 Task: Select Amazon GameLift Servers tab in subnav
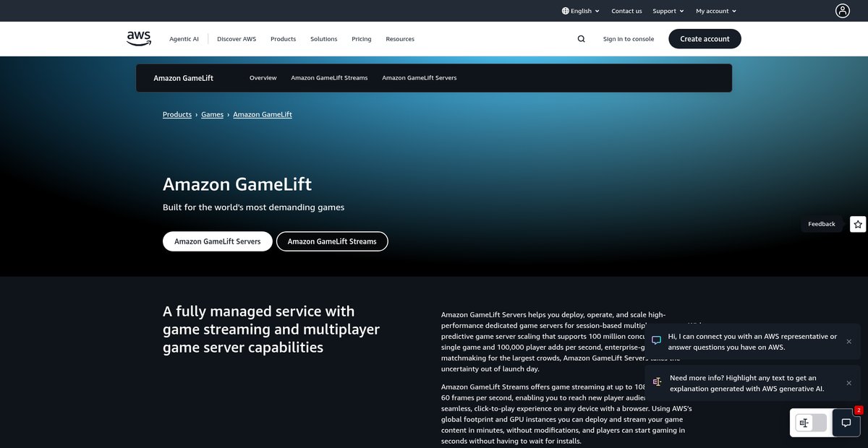click(420, 77)
